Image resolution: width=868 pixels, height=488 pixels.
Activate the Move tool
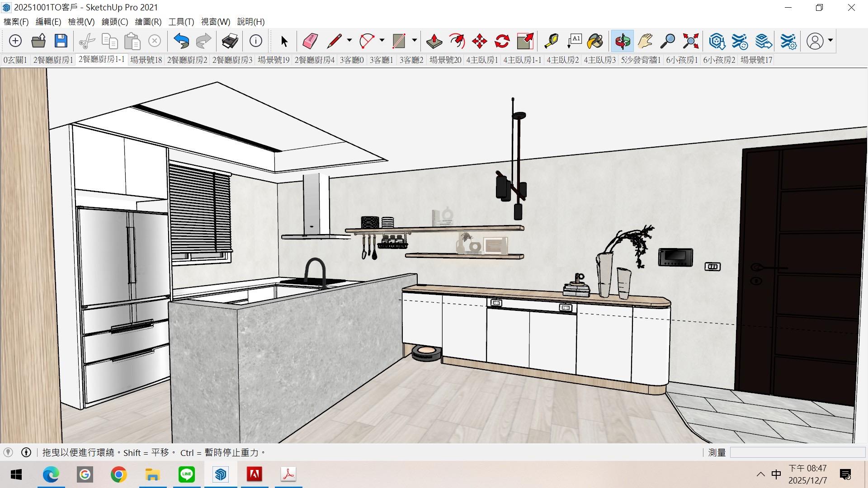479,41
